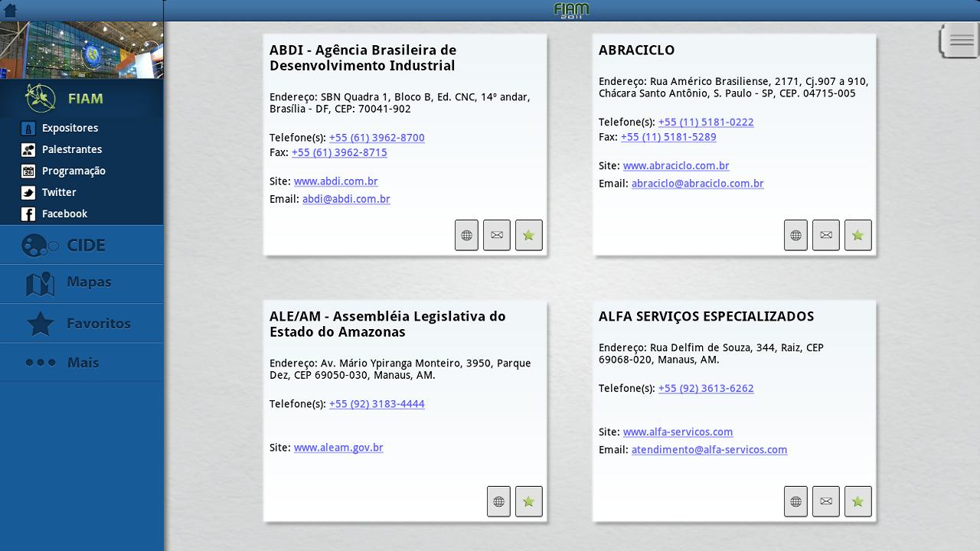Open the ABRACICLO website globe icon
Image resolution: width=980 pixels, height=551 pixels.
[x=795, y=235]
